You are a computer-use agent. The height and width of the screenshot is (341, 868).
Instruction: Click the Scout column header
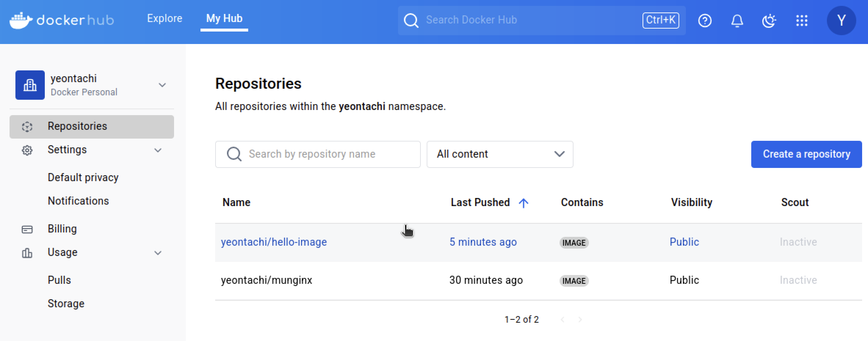click(x=795, y=202)
